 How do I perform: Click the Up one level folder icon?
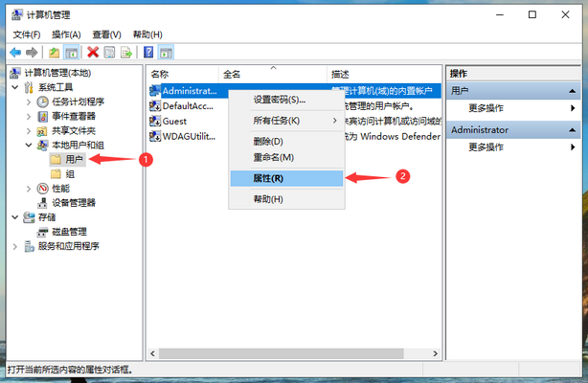[55, 52]
